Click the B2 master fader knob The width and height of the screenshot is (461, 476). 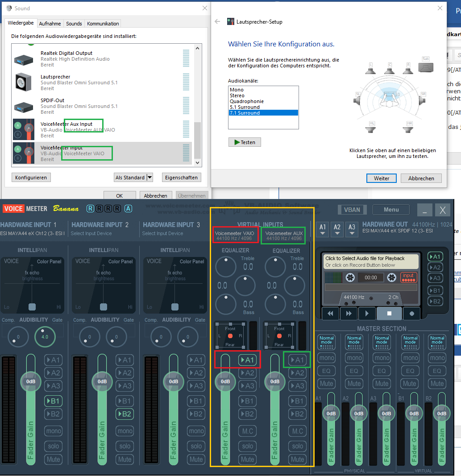(441, 414)
